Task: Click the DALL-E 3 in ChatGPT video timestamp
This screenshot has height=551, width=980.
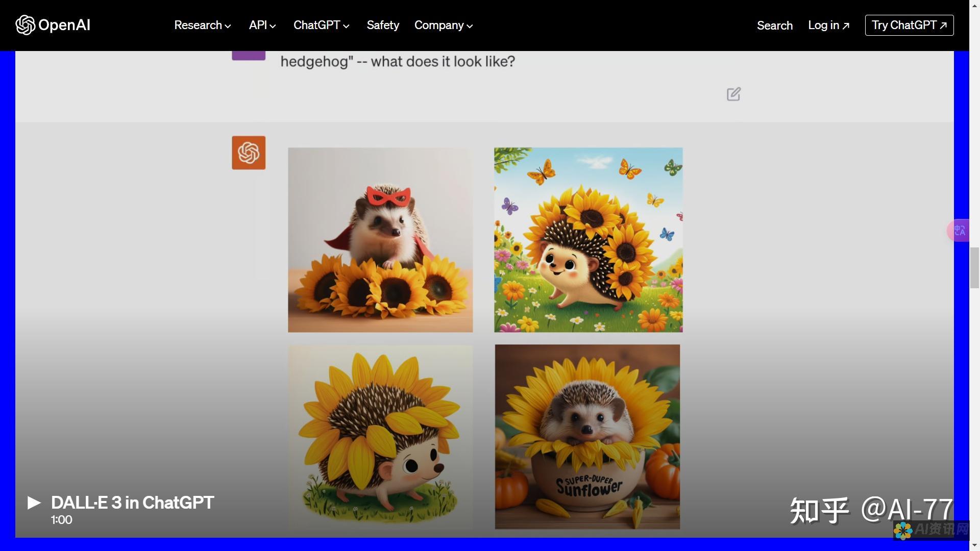Action: 62,519
